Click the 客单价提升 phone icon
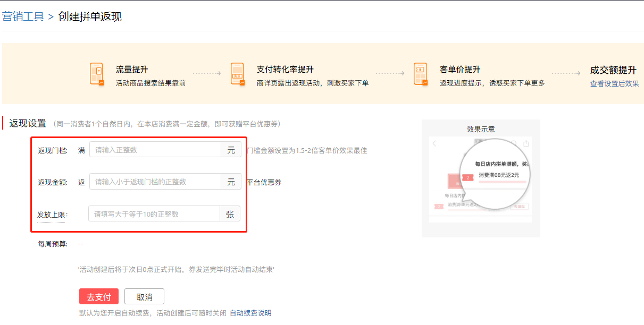This screenshot has height=325, width=644. tap(421, 74)
